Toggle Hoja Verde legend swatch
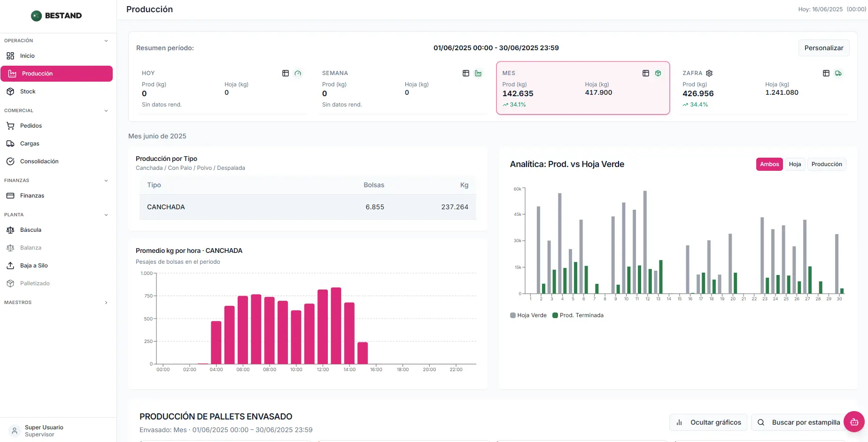Image resolution: width=868 pixels, height=442 pixels. tap(513, 315)
